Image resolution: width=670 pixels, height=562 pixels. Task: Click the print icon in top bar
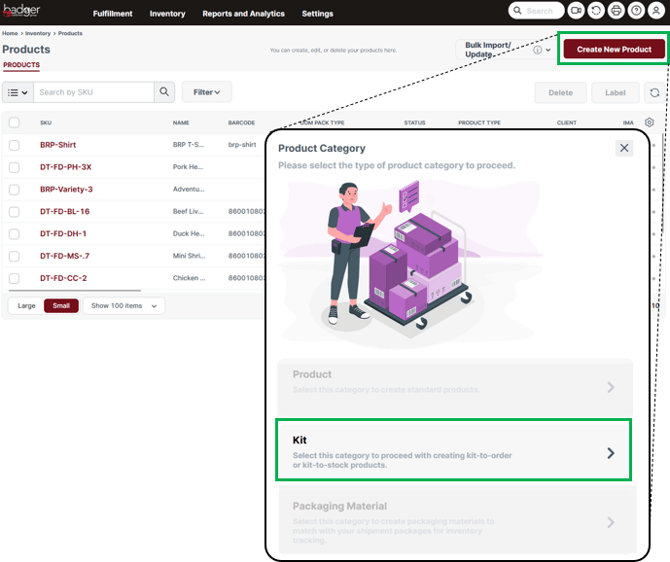click(616, 11)
